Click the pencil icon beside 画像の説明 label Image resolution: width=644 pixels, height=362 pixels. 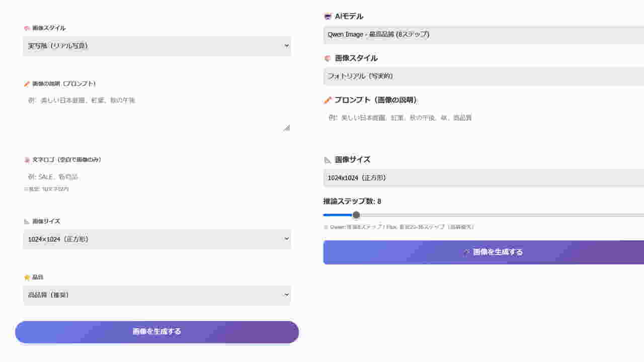pos(27,84)
